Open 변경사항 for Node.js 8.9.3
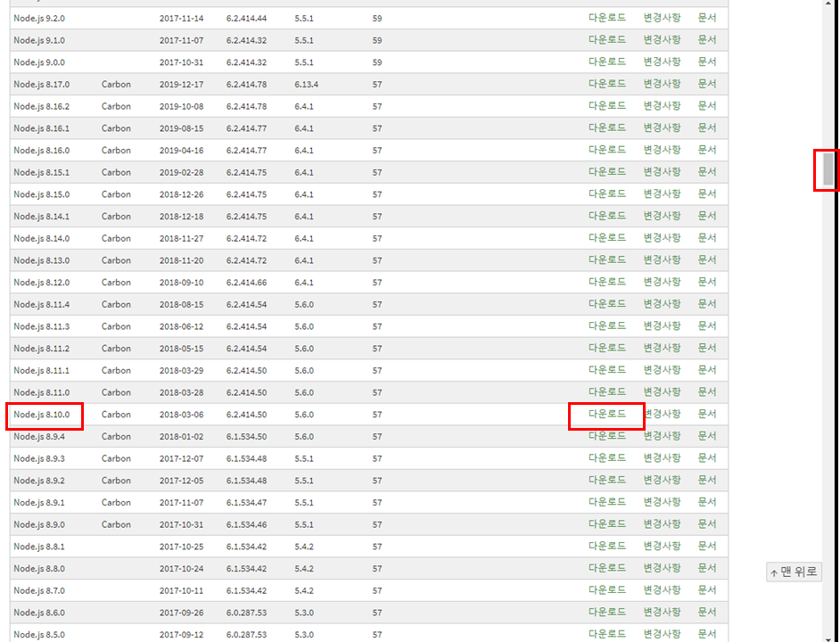840x642 pixels. click(x=663, y=457)
